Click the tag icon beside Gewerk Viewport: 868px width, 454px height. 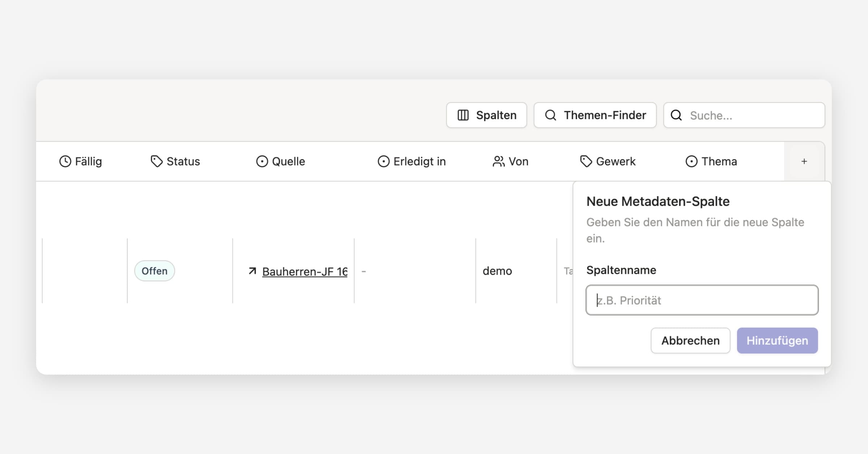tap(586, 161)
